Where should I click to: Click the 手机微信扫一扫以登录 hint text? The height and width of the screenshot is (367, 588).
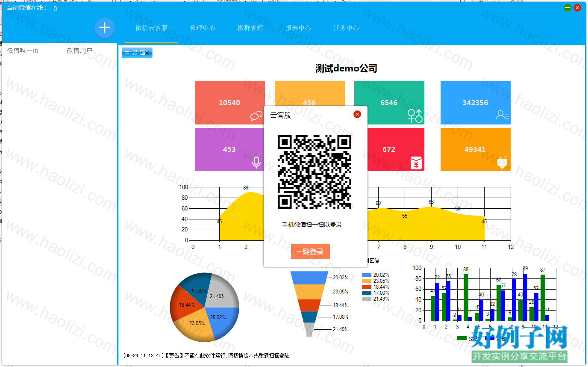pyautogui.click(x=312, y=225)
